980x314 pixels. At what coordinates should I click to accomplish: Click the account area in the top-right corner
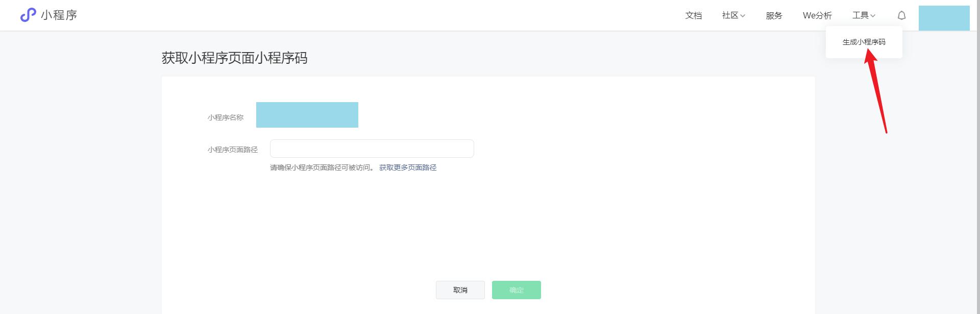[944, 18]
